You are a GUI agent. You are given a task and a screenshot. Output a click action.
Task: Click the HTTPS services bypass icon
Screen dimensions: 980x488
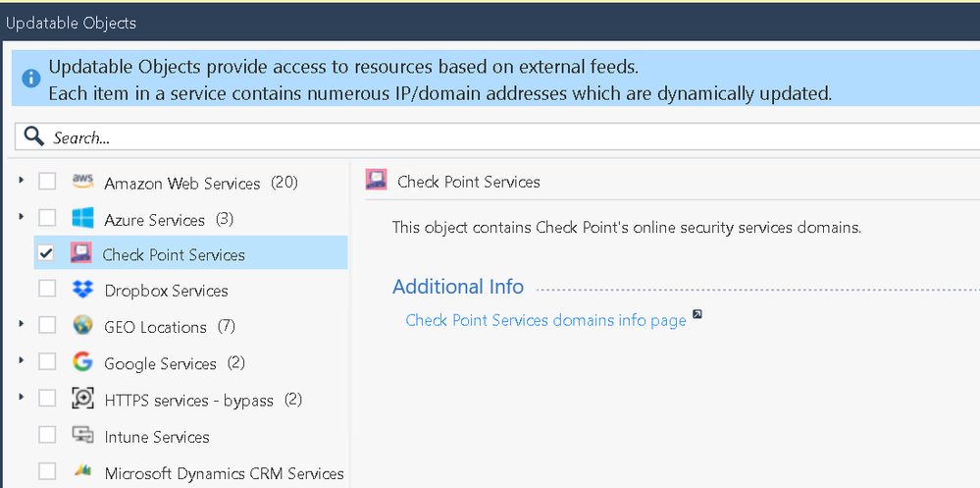(x=82, y=398)
